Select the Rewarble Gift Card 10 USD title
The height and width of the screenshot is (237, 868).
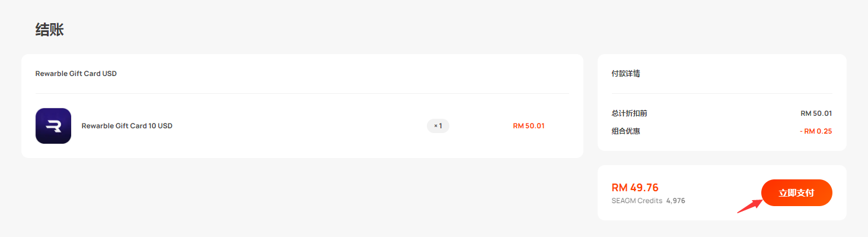pyautogui.click(x=127, y=126)
